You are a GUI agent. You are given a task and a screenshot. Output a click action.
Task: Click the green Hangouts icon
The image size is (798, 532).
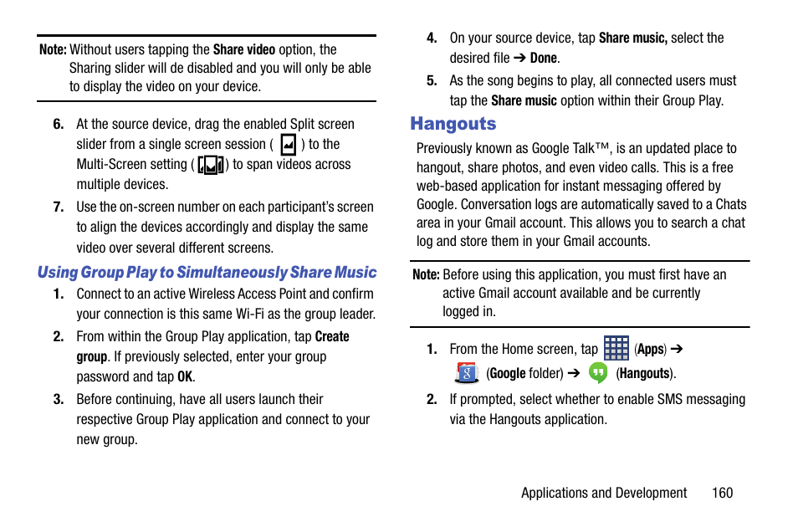[x=598, y=373]
